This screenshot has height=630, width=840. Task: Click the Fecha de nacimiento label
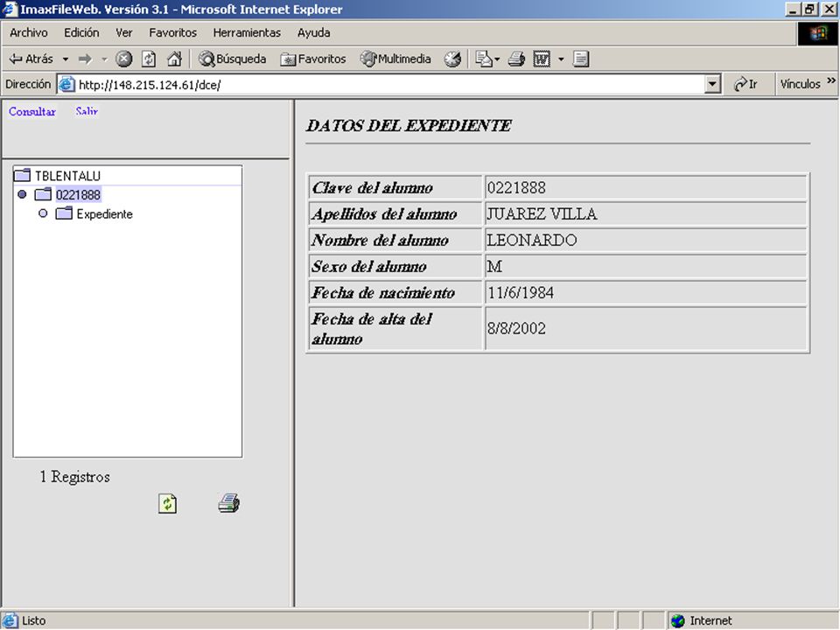click(x=383, y=293)
